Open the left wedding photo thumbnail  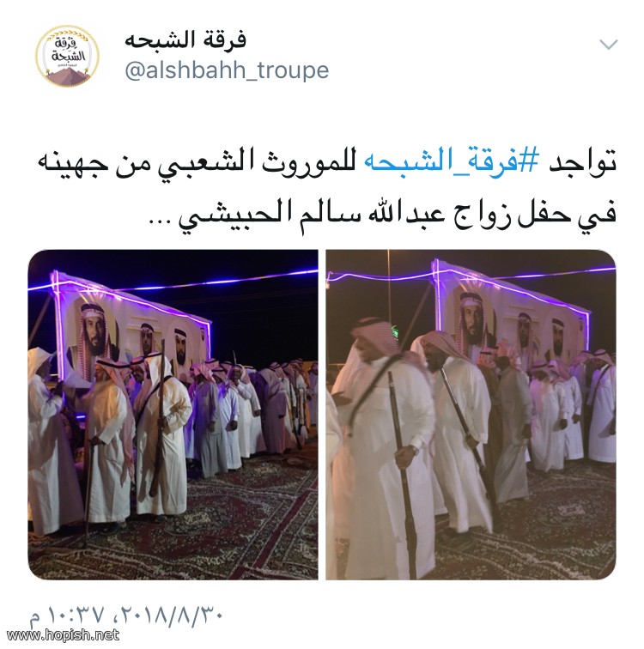click(173, 415)
